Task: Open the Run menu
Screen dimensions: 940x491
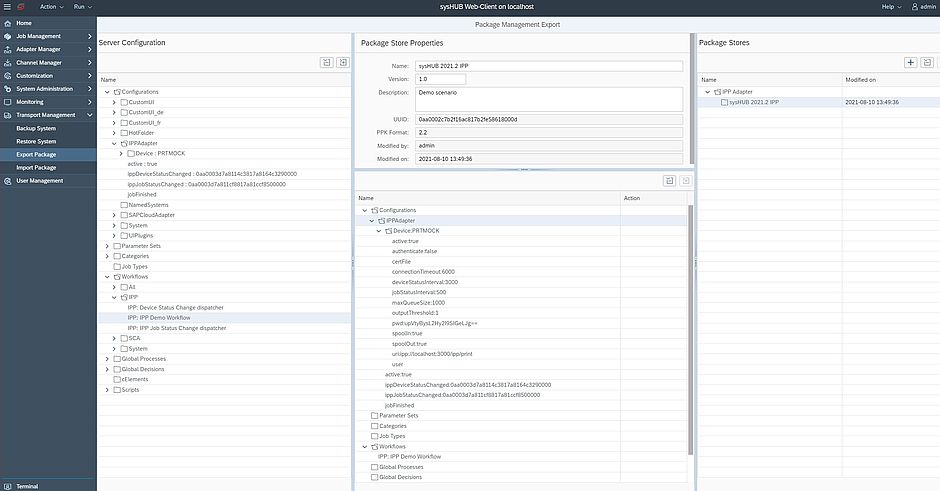Action: (x=83, y=7)
